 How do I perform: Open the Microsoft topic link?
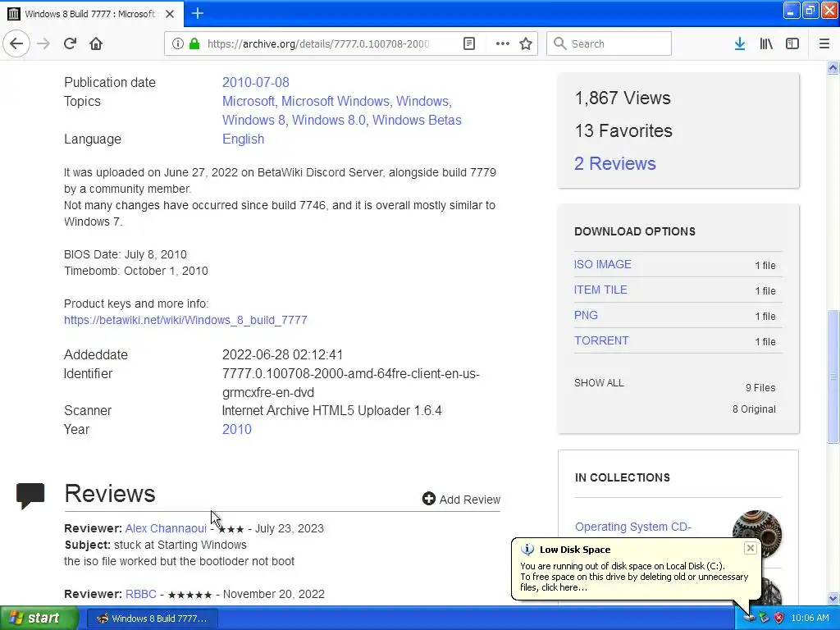248,101
